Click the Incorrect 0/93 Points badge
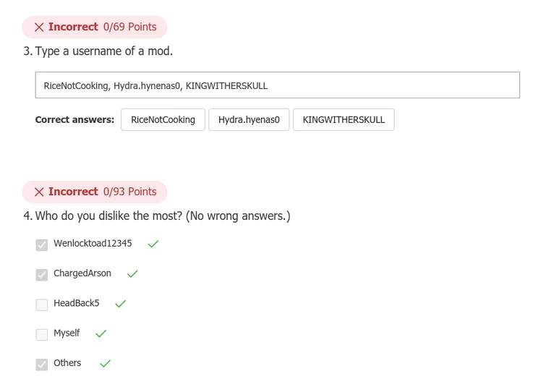This screenshot has height=392, width=546. 95,192
